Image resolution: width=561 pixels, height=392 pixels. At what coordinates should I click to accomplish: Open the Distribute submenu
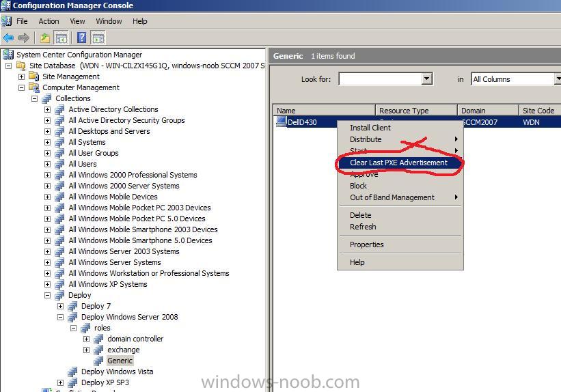[x=400, y=139]
